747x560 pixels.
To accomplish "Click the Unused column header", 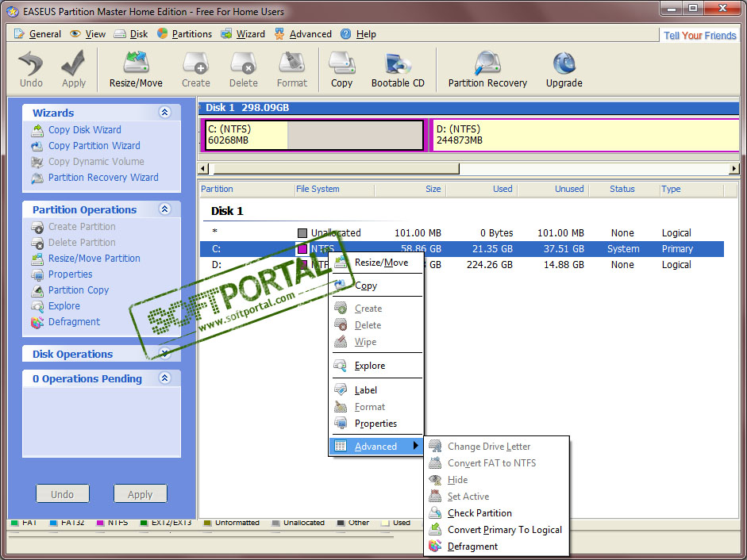I will point(553,189).
